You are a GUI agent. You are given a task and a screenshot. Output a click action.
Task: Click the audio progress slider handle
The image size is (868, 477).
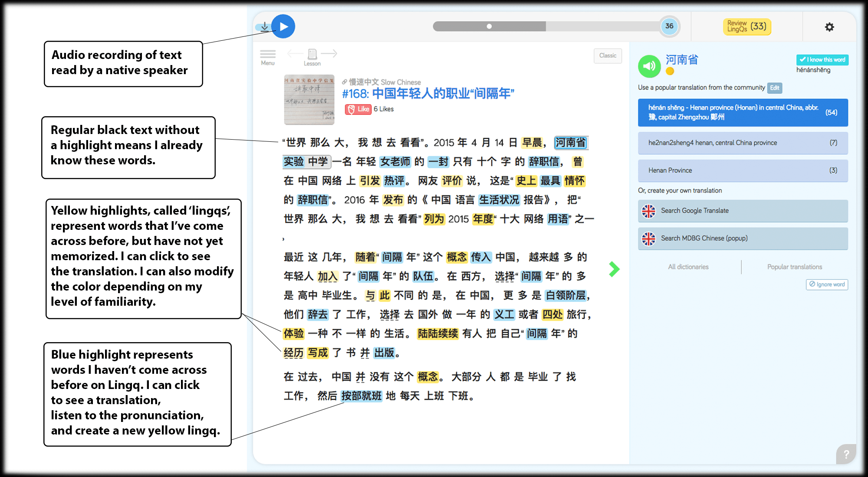[x=489, y=26]
